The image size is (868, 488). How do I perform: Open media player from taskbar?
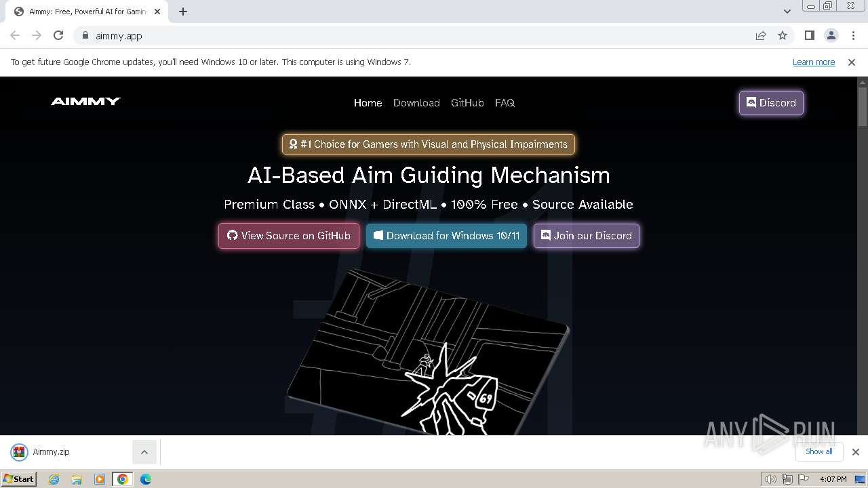(x=100, y=479)
